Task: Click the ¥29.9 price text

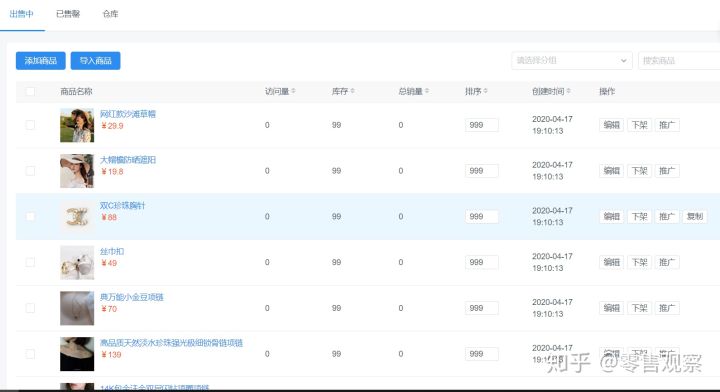Action: click(112, 126)
